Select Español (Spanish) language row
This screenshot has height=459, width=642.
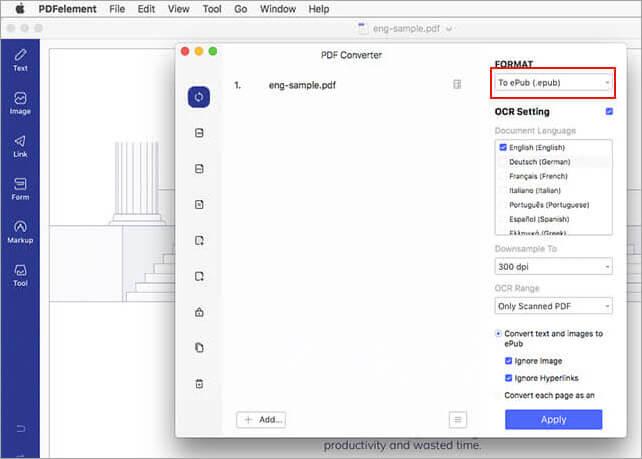click(x=554, y=219)
